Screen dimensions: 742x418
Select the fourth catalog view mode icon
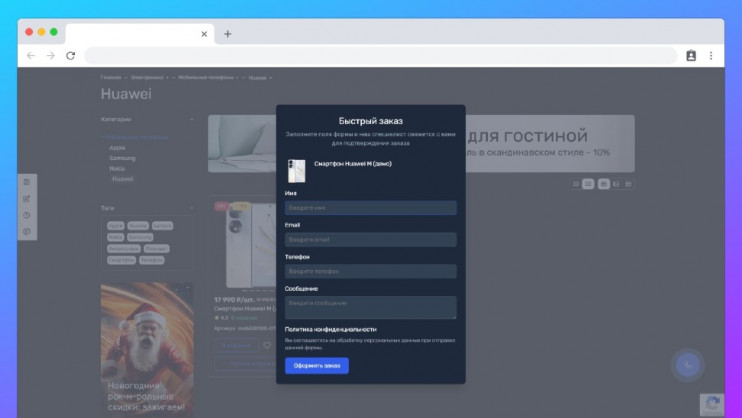click(x=616, y=184)
